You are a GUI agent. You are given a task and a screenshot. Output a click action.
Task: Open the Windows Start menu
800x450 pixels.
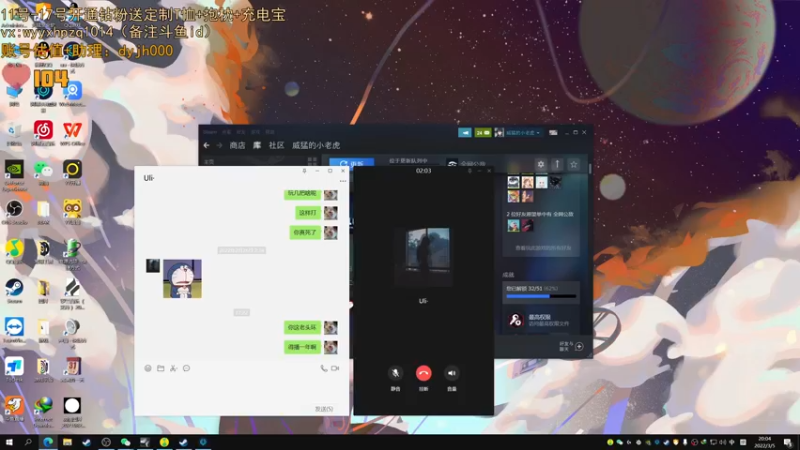pyautogui.click(x=9, y=442)
